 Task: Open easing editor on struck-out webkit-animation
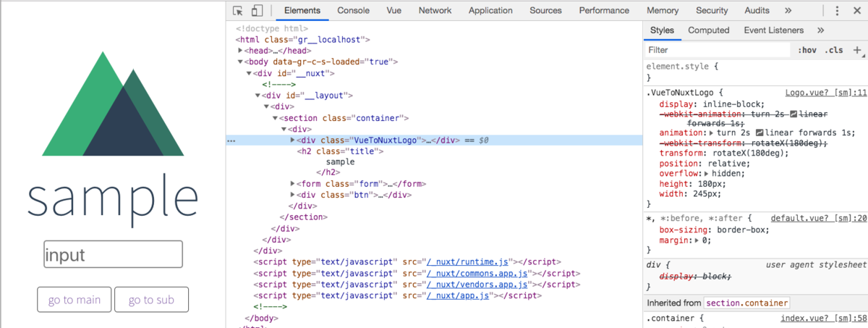[x=793, y=114]
